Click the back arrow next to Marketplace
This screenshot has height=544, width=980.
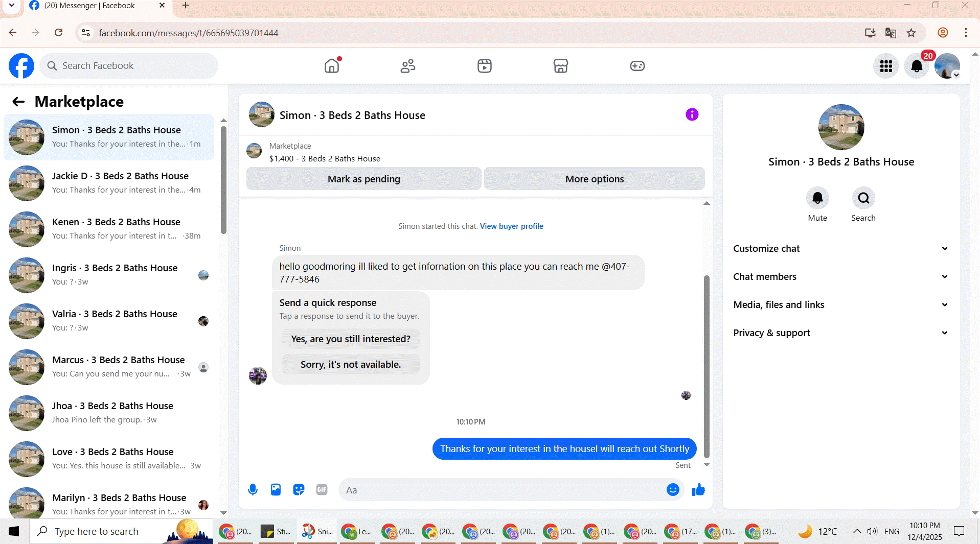click(x=18, y=102)
